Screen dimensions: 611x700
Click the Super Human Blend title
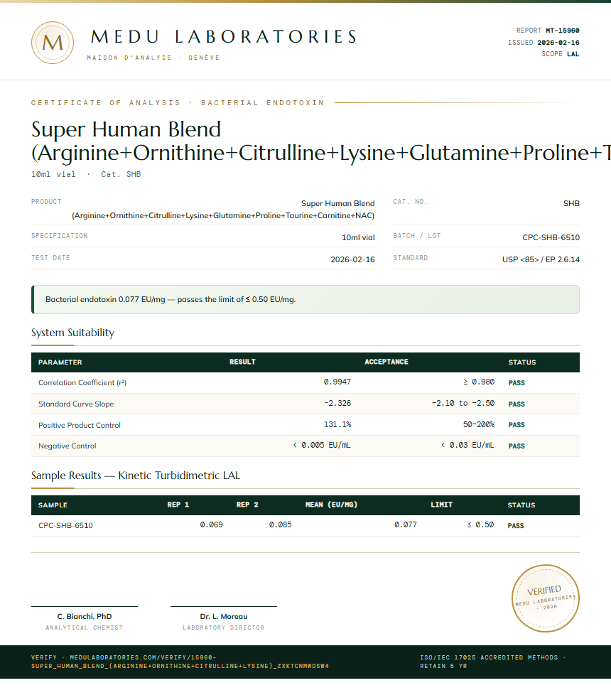pyautogui.click(x=321, y=141)
